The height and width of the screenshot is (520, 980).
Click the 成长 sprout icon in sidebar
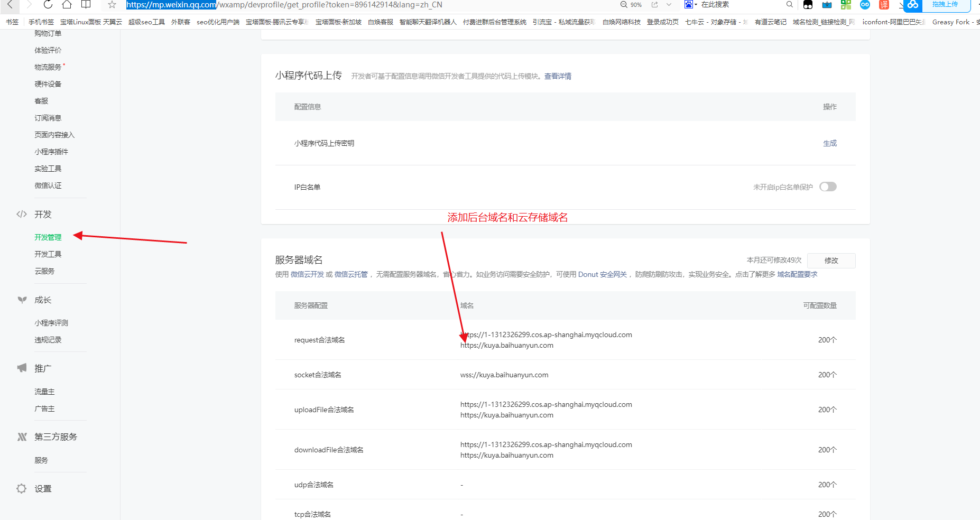pyautogui.click(x=22, y=300)
